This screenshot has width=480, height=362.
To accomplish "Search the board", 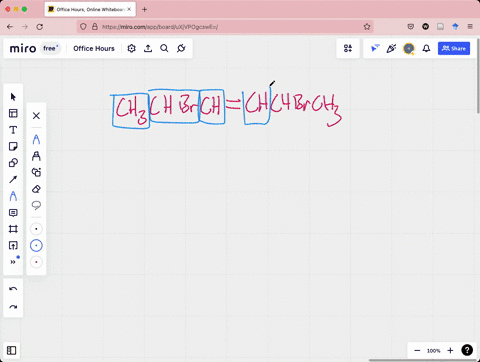I will point(164,49).
